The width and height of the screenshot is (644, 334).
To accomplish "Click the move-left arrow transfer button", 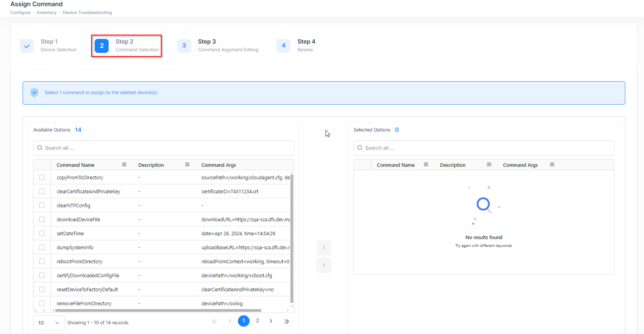I will coord(324,266).
